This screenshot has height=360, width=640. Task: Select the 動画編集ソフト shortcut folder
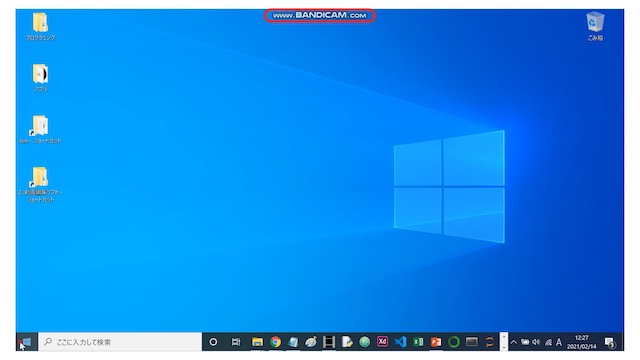point(40,184)
